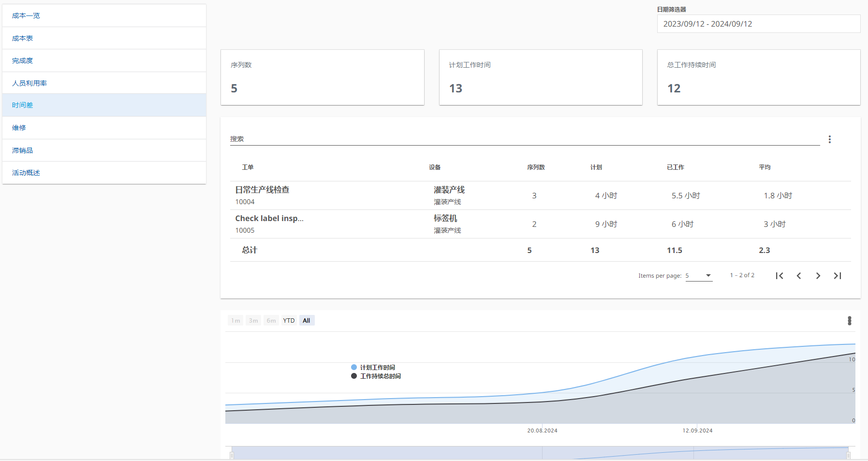
Task: Select the All chart range
Action: coord(307,321)
